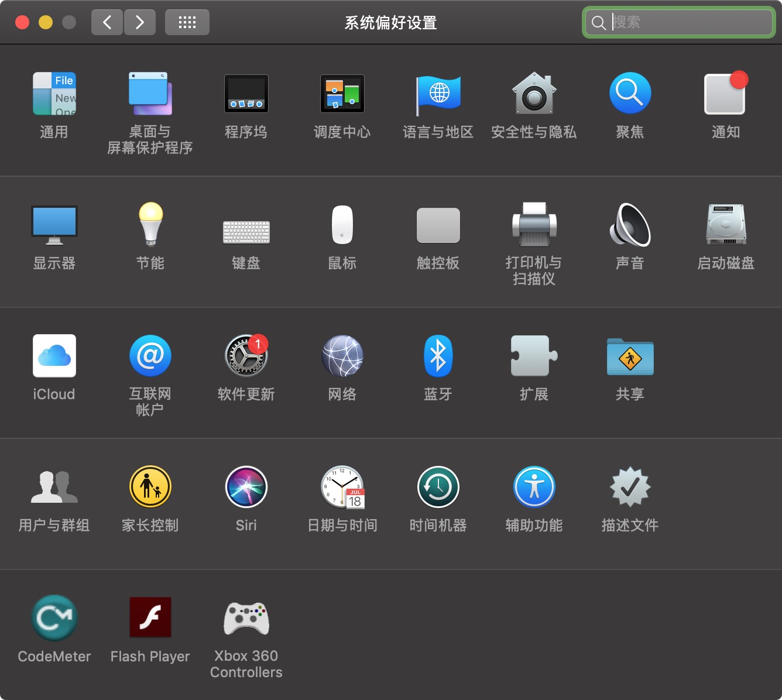Close the 系统偏好设置 window
Screen dimensions: 782x700
[x=22, y=22]
